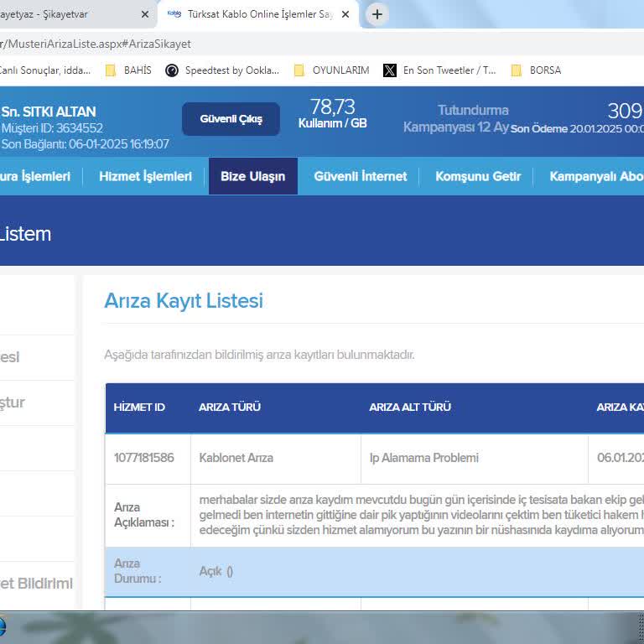Screen dimensions: 644x644
Task: Switch to the Şikayetvar tab
Action: 76,14
